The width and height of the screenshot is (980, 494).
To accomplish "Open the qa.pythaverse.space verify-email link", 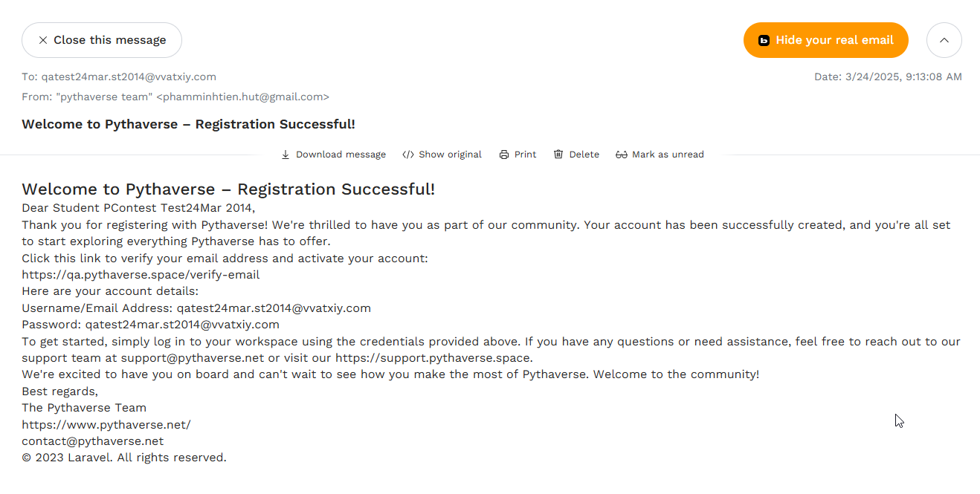I will point(141,275).
